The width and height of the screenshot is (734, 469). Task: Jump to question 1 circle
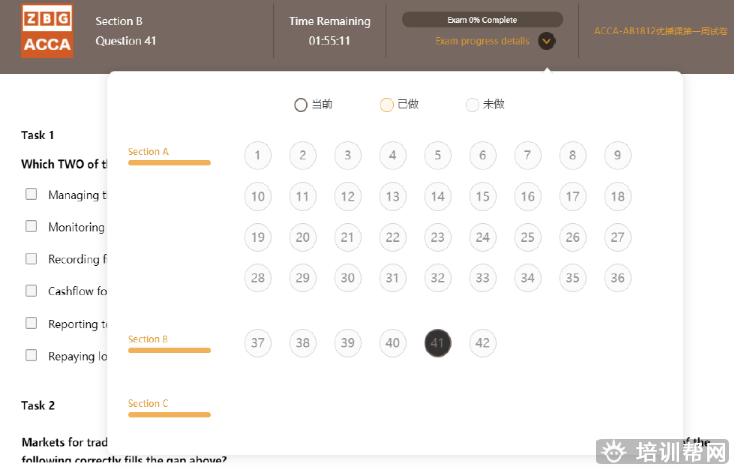click(x=258, y=155)
